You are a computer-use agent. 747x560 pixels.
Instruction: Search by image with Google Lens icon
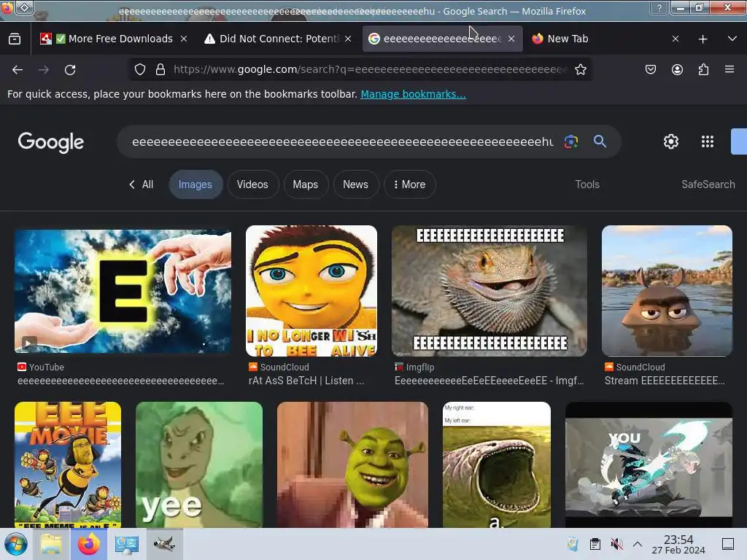click(570, 141)
